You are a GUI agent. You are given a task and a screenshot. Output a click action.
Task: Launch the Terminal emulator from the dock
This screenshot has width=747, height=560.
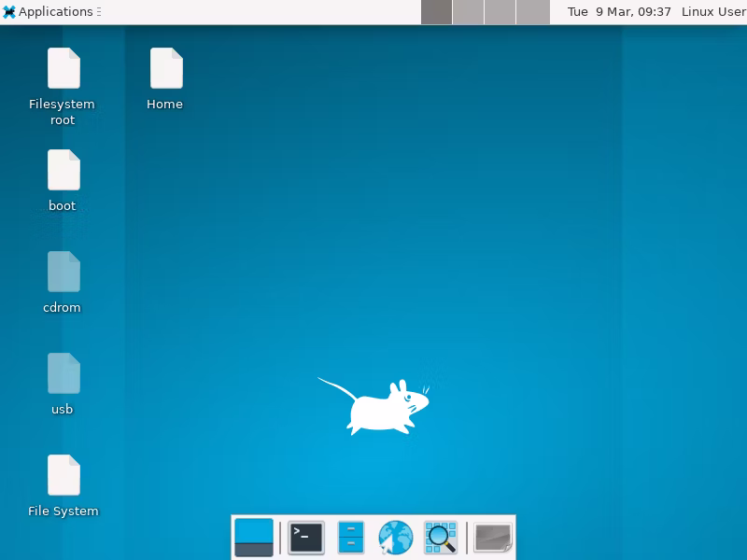pyautogui.click(x=306, y=538)
